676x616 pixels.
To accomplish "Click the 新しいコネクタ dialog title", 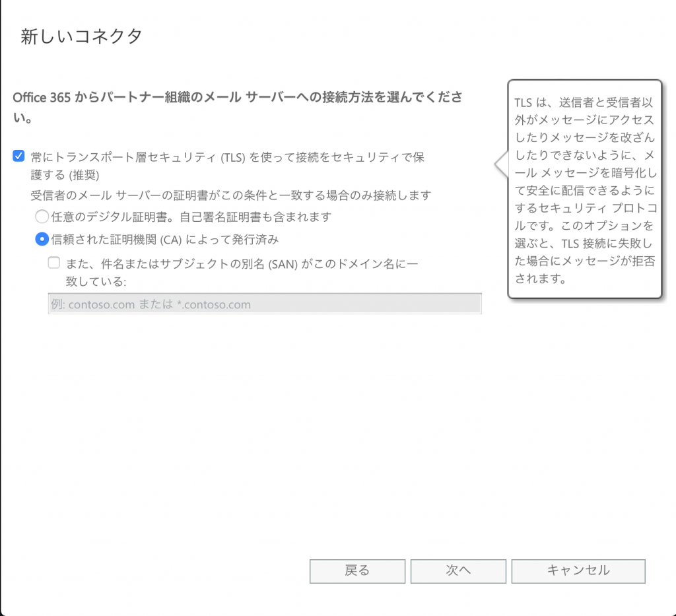I will [x=81, y=36].
